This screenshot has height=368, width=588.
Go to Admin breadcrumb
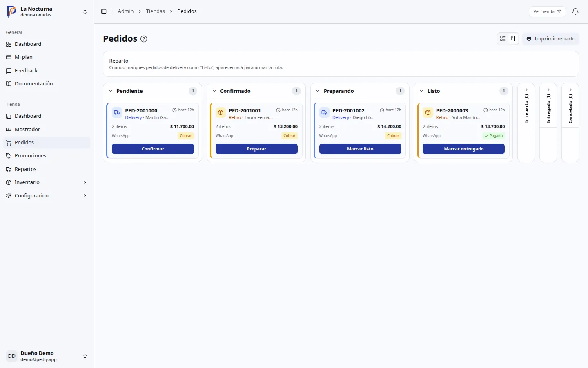click(x=126, y=11)
